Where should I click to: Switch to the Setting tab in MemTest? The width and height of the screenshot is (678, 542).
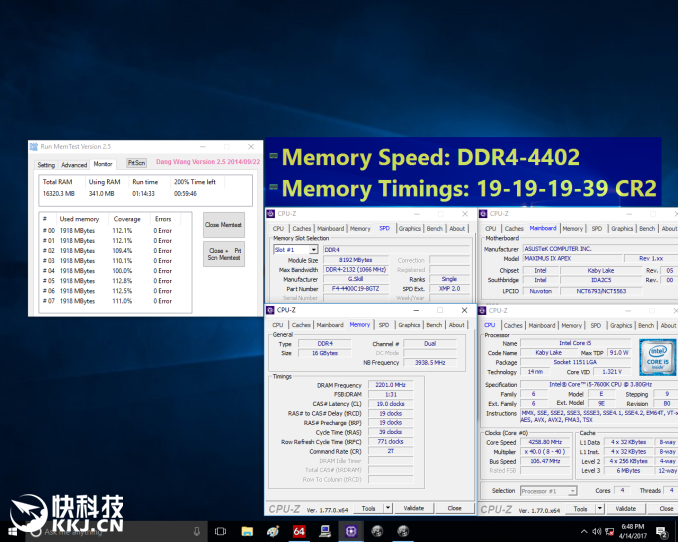(46, 165)
